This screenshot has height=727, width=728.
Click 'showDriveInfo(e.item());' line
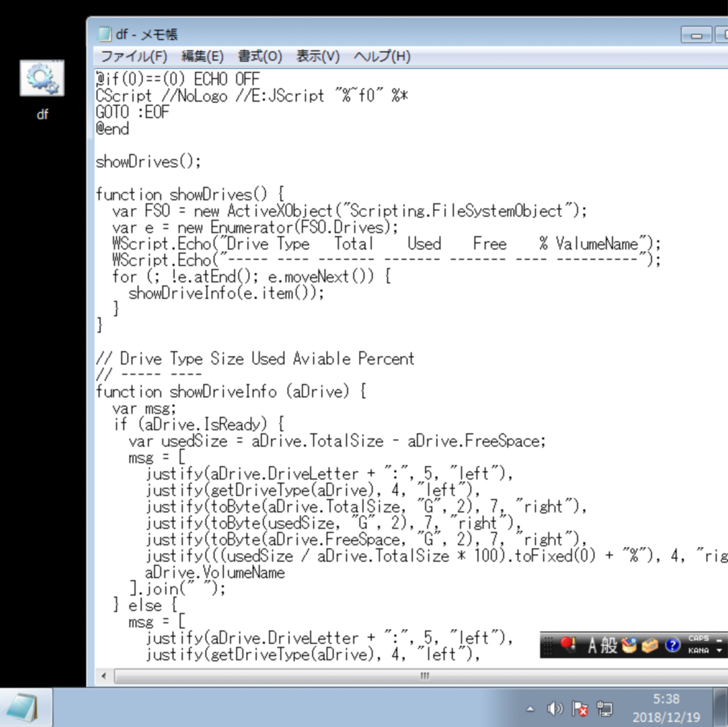click(226, 293)
